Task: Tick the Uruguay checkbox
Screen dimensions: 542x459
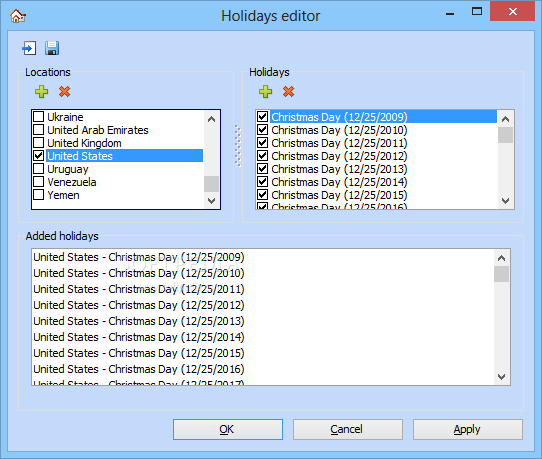Action: click(x=38, y=169)
